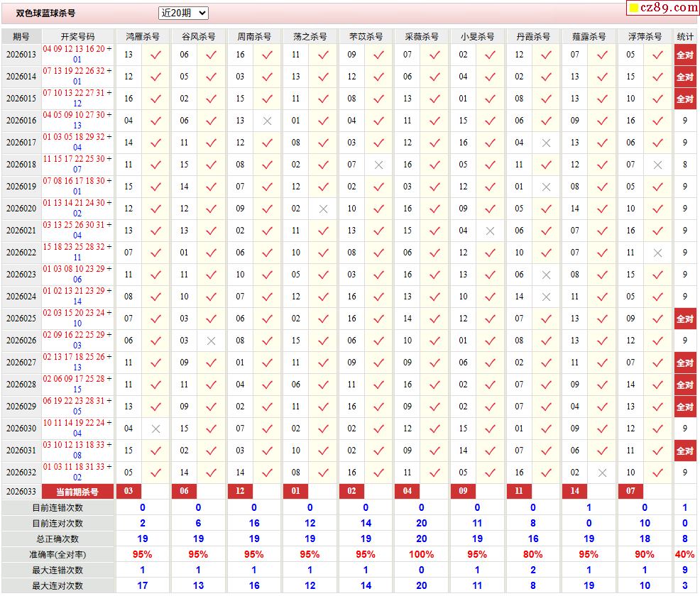Click the 开奖号码 for issue 2026032
Viewport: 700px width, 596px height.
tap(77, 473)
